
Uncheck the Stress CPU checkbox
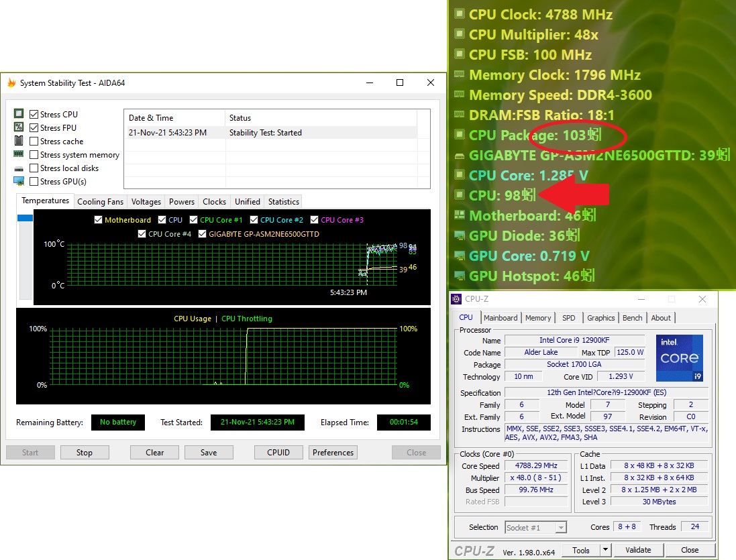click(x=34, y=114)
